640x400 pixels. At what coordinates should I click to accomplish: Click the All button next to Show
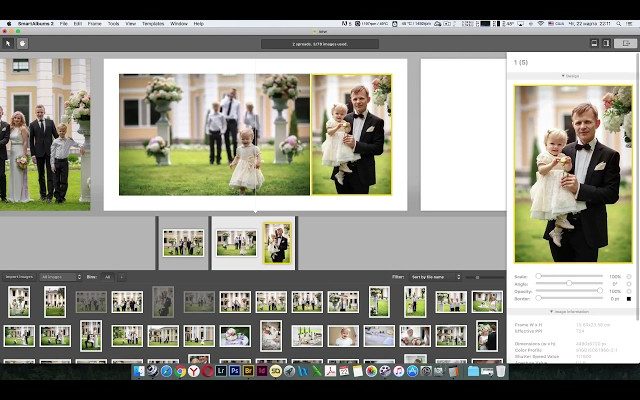pos(109,276)
